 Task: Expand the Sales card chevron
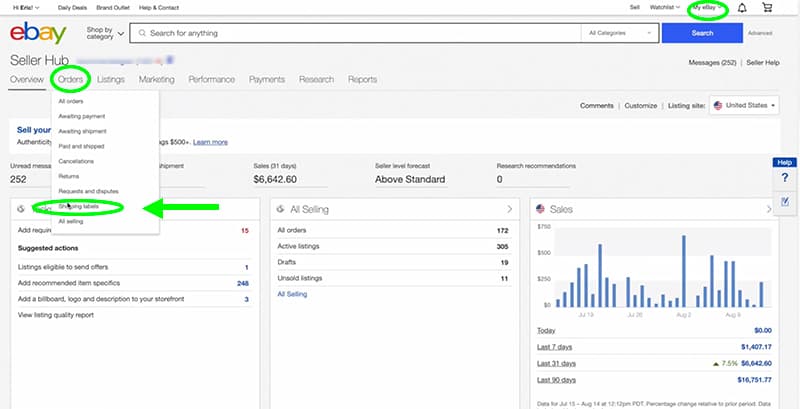click(769, 209)
